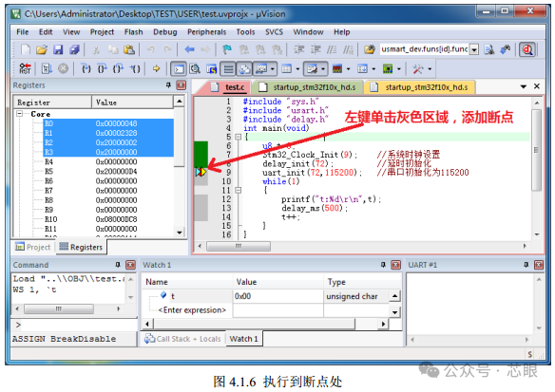Open the Debug menu
Viewport: 555px width, 392px height.
(x=165, y=32)
